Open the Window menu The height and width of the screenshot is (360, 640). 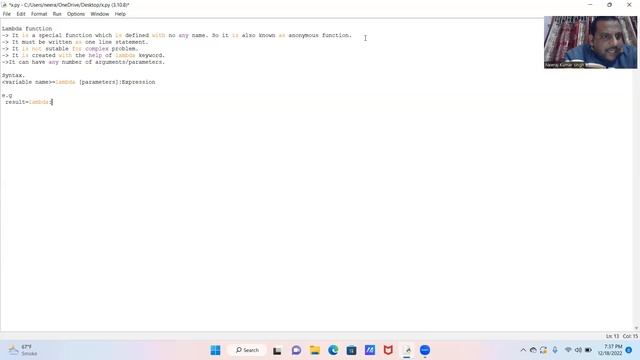[x=100, y=14]
